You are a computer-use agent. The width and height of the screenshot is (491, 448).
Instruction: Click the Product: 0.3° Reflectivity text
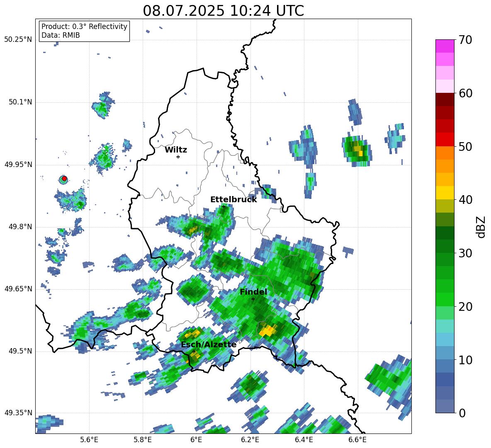pyautogui.click(x=84, y=27)
